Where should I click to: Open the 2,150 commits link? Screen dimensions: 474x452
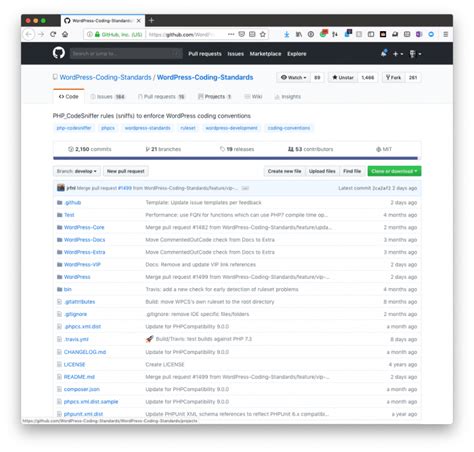click(x=90, y=149)
